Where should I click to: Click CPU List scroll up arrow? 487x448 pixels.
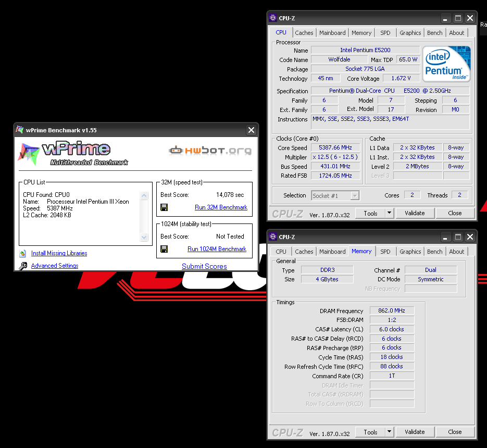(144, 196)
